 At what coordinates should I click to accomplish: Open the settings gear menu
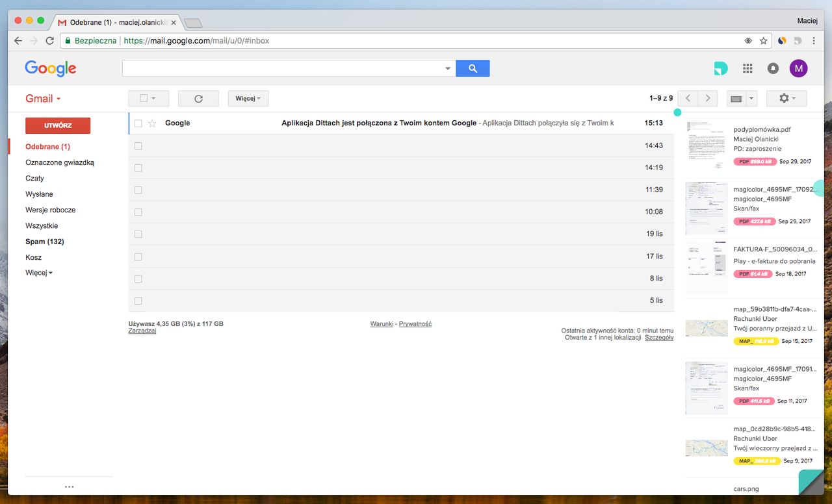click(786, 98)
